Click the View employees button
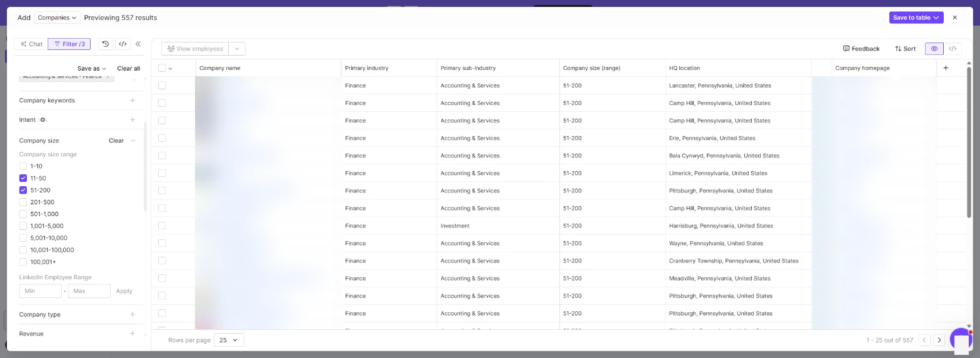Screen dimensions: 980x358 point(195,49)
